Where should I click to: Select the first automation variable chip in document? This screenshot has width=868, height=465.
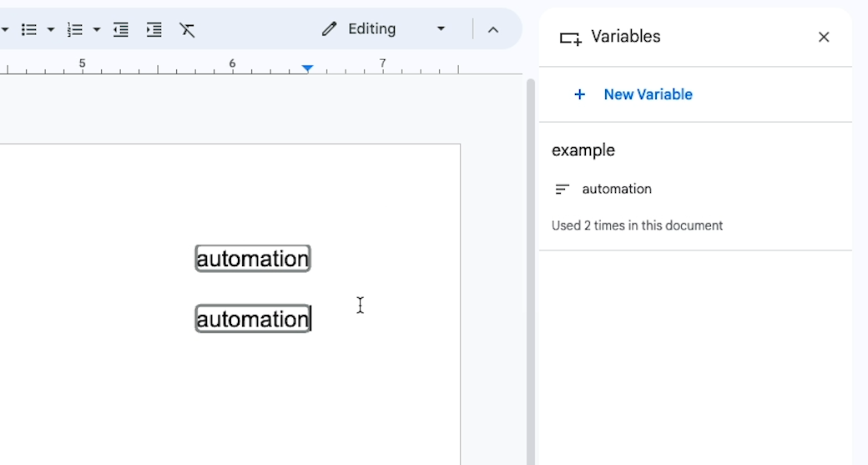253,259
